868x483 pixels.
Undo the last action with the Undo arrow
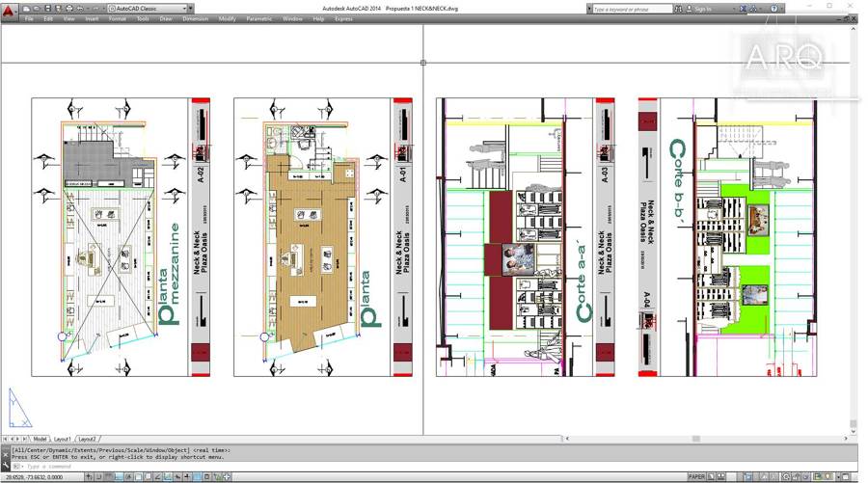(x=80, y=9)
